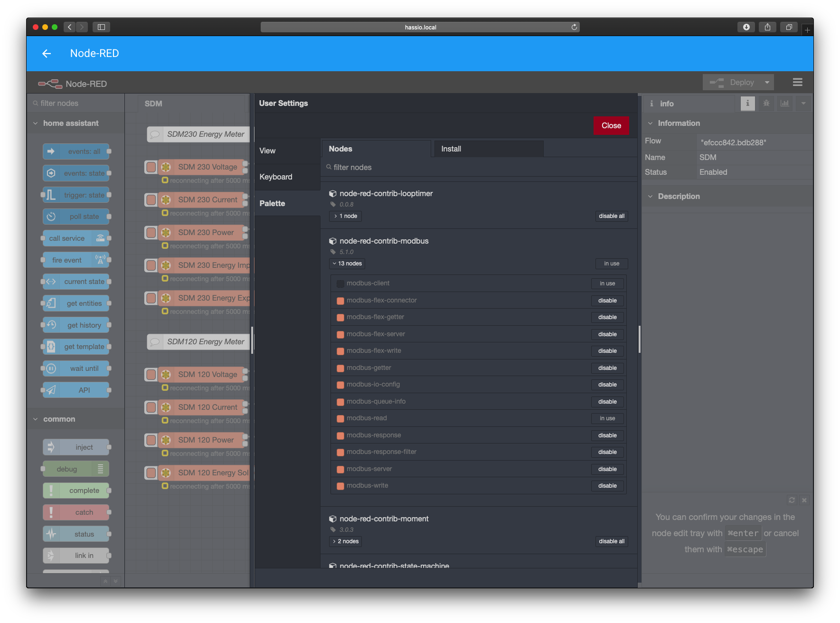
Task: Disable the modbus-queue-info node
Action: [x=607, y=402]
